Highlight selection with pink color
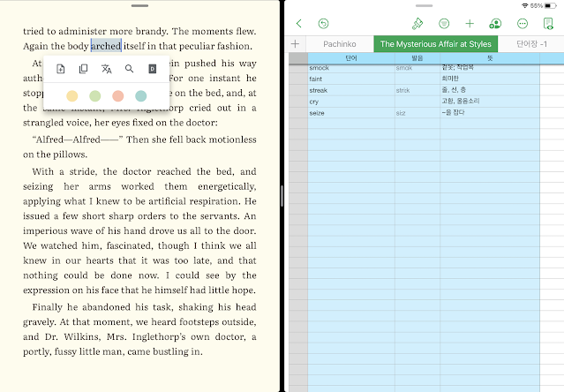 click(118, 96)
